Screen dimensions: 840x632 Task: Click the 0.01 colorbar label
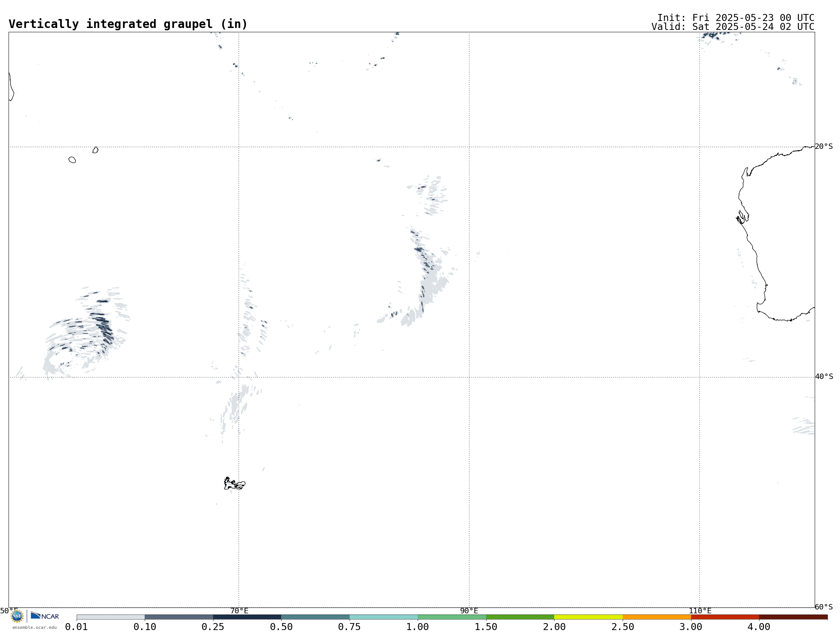[x=77, y=627]
